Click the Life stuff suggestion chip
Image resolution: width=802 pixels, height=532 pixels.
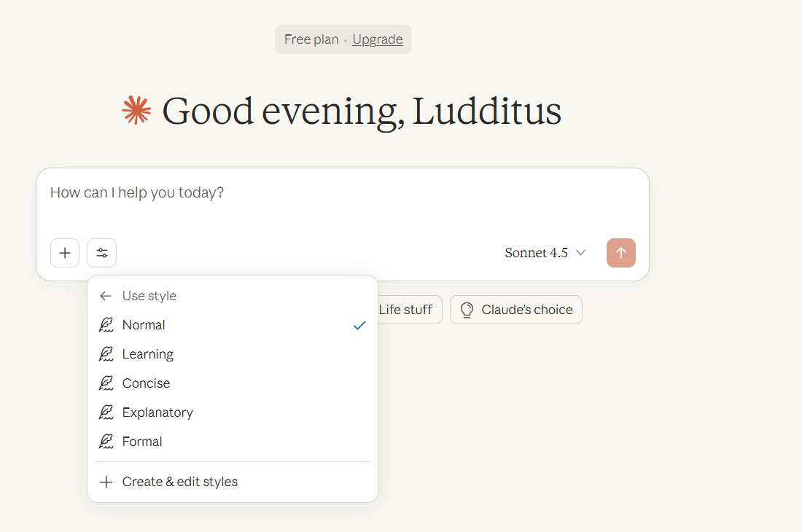coord(406,310)
